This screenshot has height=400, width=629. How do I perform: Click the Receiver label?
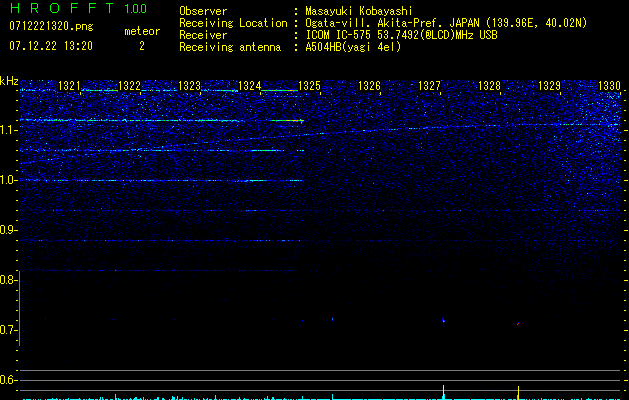click(203, 35)
